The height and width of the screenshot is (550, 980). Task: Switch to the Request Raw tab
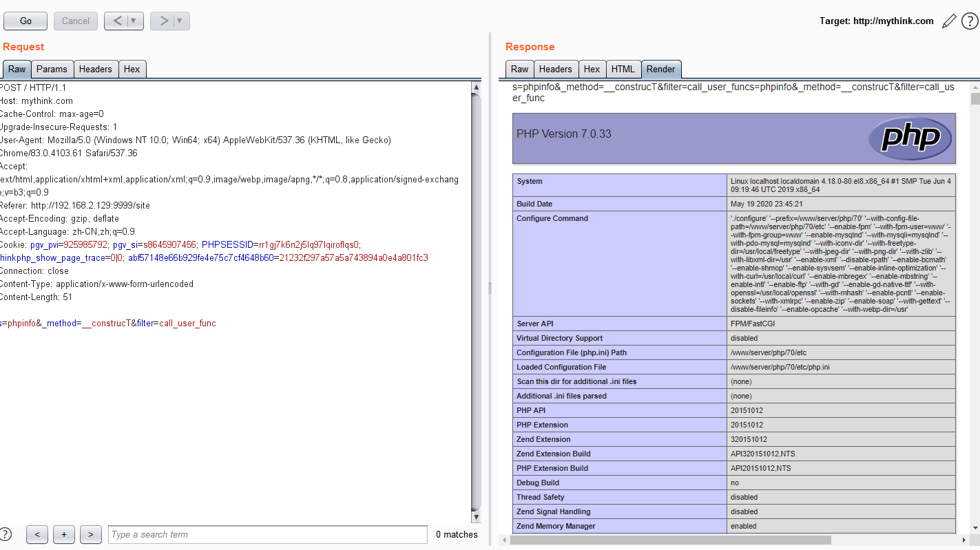17,69
